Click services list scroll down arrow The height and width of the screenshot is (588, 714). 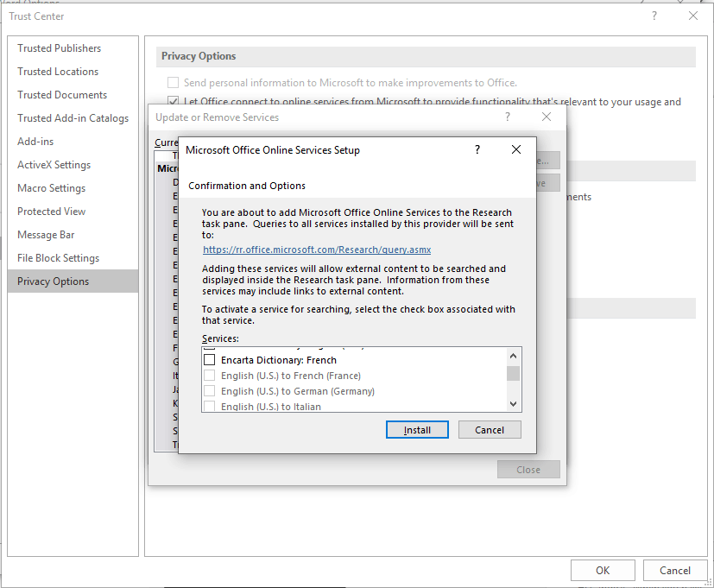coord(513,403)
